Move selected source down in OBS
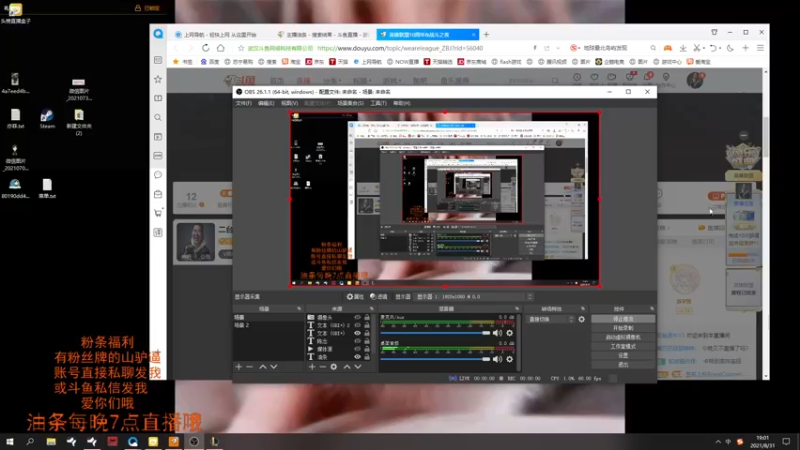Image resolution: width=800 pixels, height=450 pixels. [x=358, y=367]
